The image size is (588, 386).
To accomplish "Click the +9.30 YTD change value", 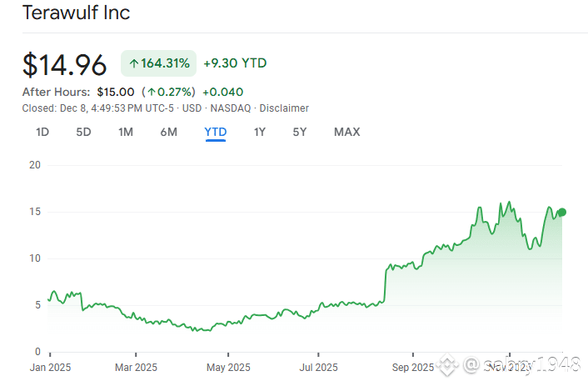I will tap(235, 63).
